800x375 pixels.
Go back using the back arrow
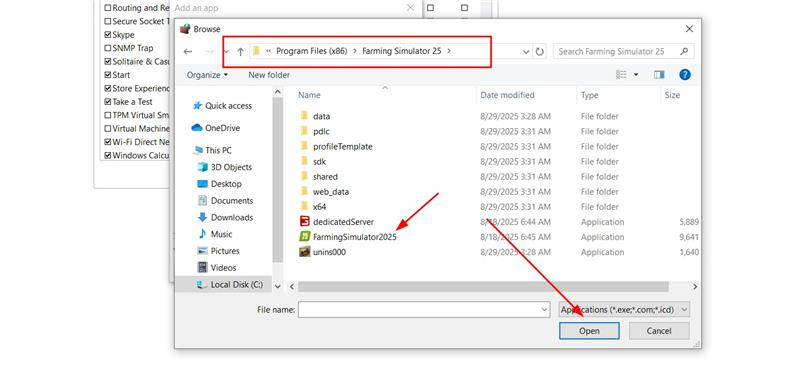tap(188, 52)
